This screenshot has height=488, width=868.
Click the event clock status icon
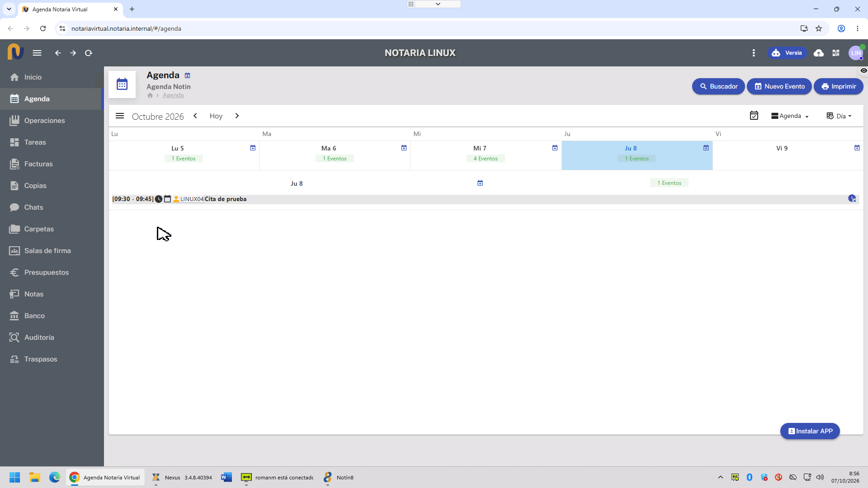[159, 199]
